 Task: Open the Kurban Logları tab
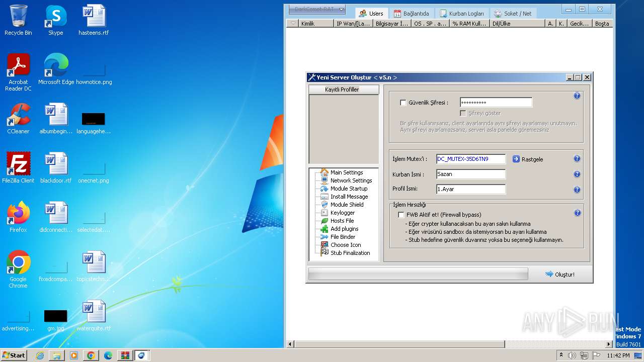point(461,14)
